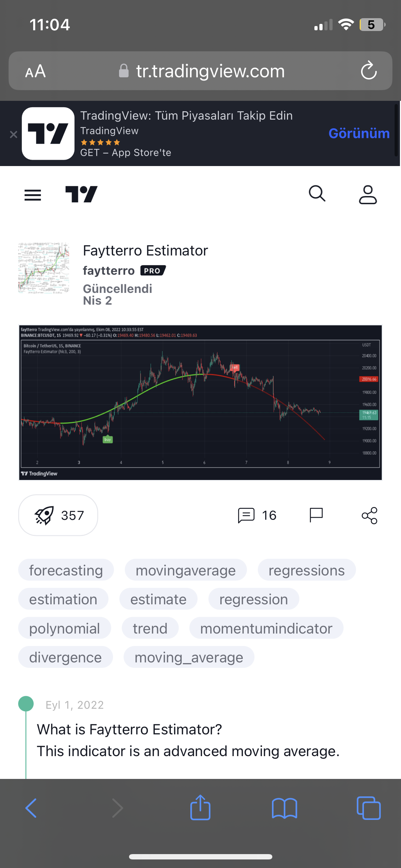The image size is (401, 868).
Task: Open Safari bookmarks
Action: (284, 808)
